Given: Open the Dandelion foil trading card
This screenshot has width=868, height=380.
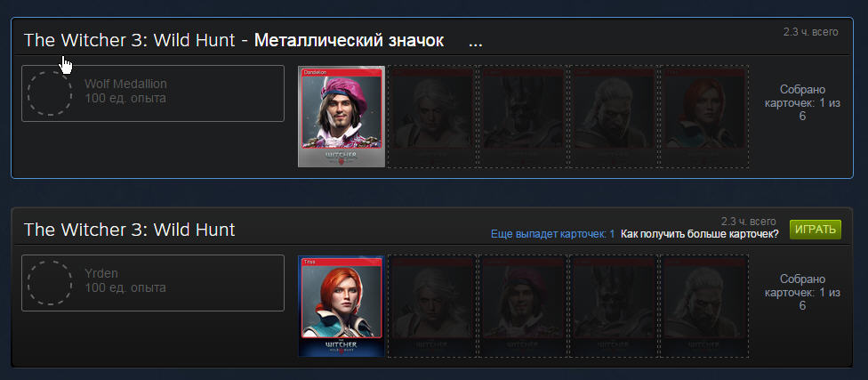Looking at the screenshot, I should pyautogui.click(x=342, y=117).
